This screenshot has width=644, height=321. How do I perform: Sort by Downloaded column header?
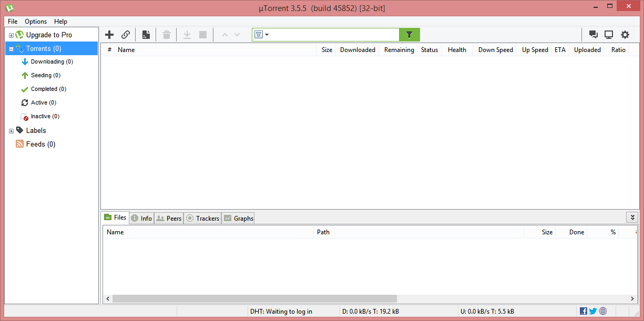click(357, 50)
